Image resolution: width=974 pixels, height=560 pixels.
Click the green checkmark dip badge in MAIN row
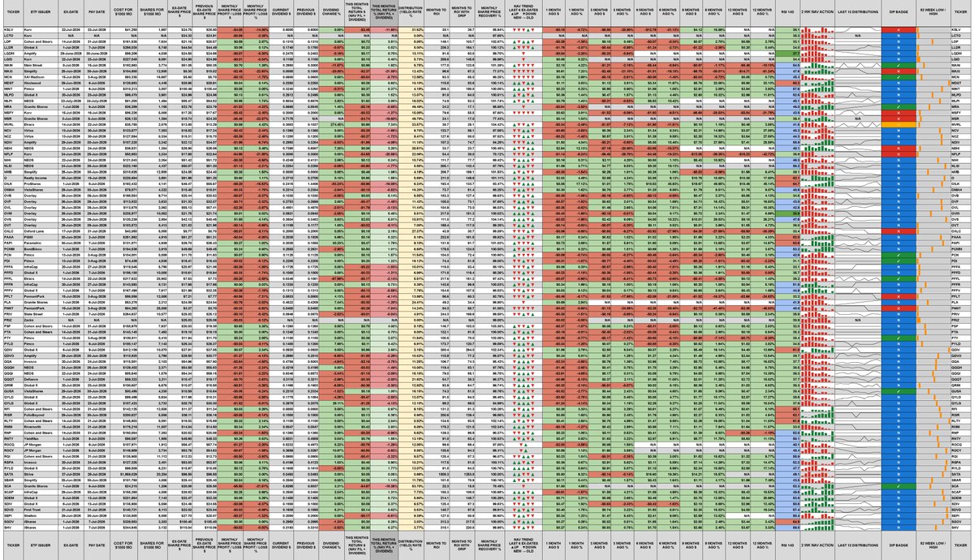coord(899,66)
